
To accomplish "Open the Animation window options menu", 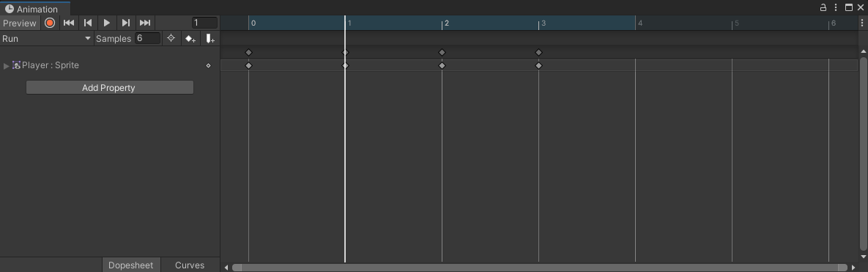I will 836,7.
